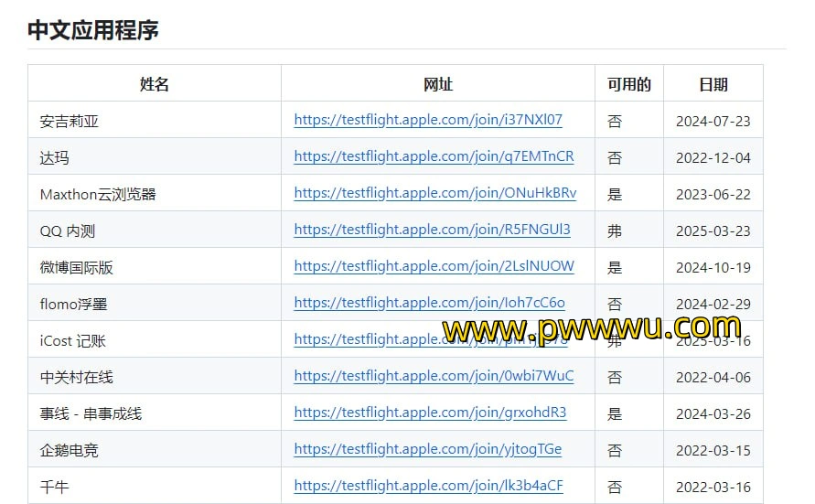The width and height of the screenshot is (815, 504).
Task: Open the TestFlight link for 安吉莉亚
Action: 428,120
